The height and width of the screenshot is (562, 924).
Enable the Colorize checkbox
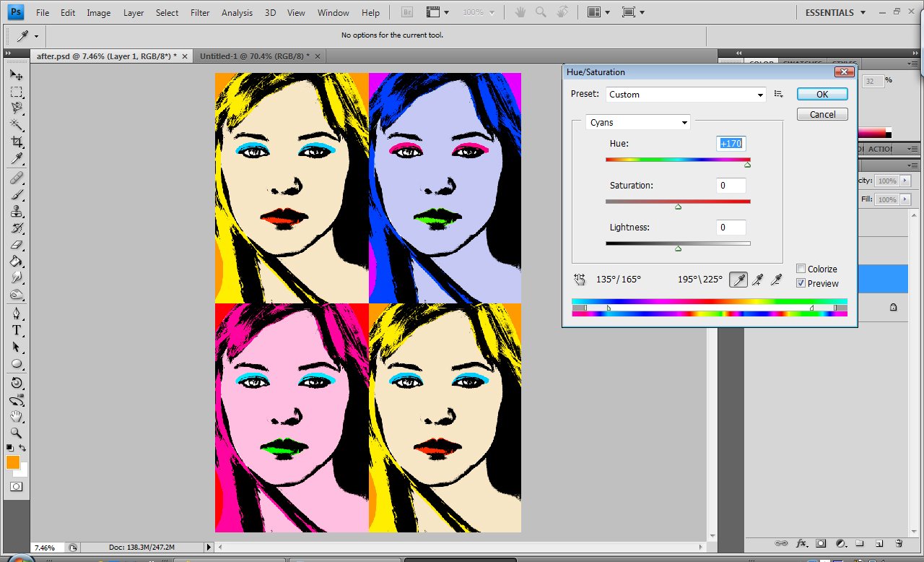(x=801, y=269)
